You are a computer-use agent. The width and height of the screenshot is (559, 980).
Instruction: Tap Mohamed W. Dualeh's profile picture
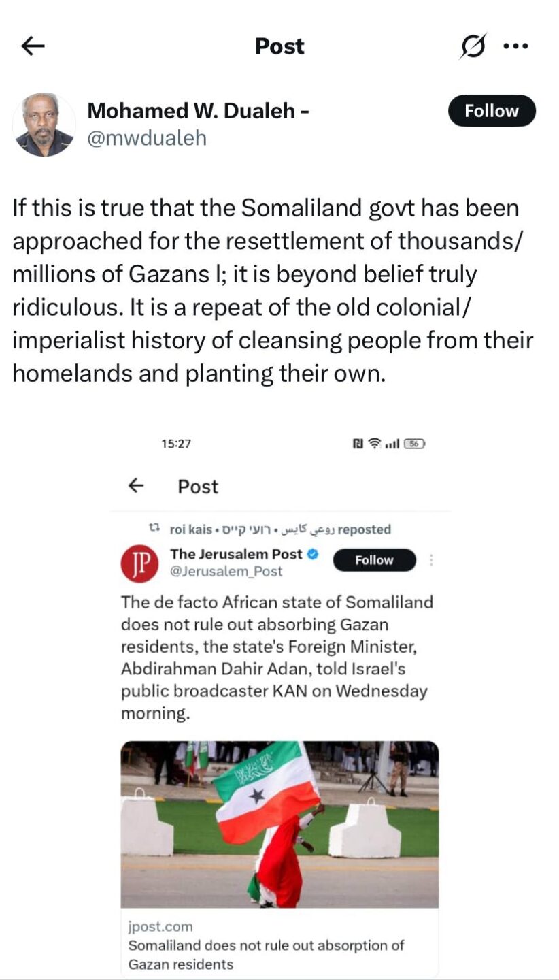tap(44, 125)
